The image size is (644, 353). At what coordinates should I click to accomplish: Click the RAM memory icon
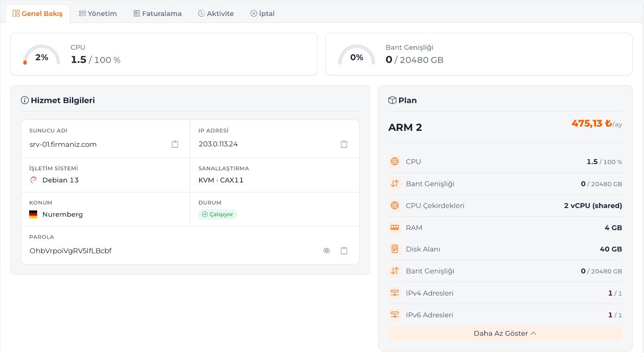tap(395, 227)
